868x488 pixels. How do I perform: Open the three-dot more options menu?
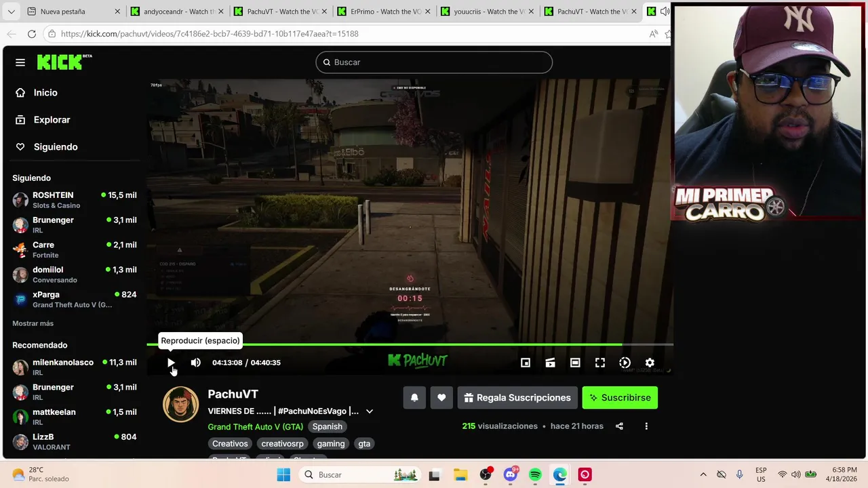(646, 426)
